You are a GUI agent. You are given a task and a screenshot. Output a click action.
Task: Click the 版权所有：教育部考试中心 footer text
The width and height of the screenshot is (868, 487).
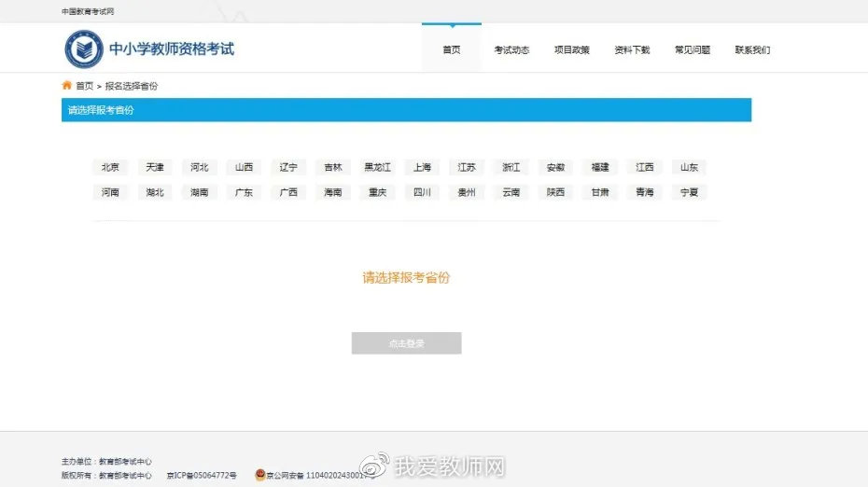tap(106, 476)
